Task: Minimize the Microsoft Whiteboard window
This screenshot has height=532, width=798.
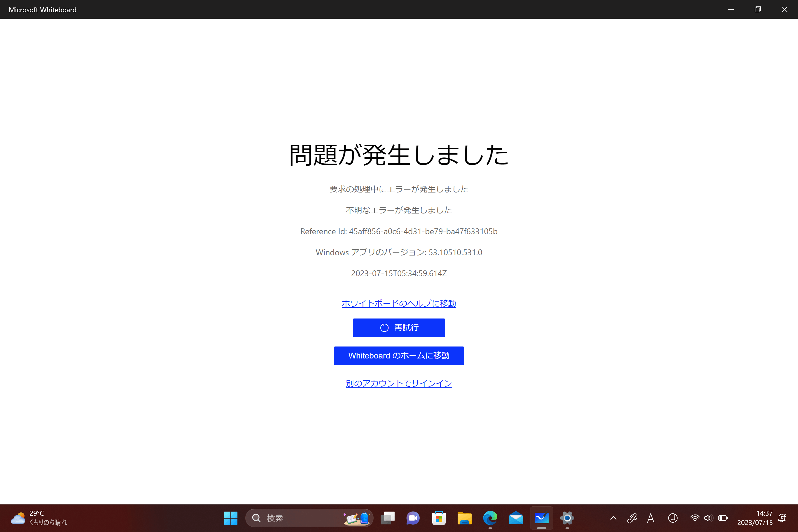Action: (x=731, y=9)
